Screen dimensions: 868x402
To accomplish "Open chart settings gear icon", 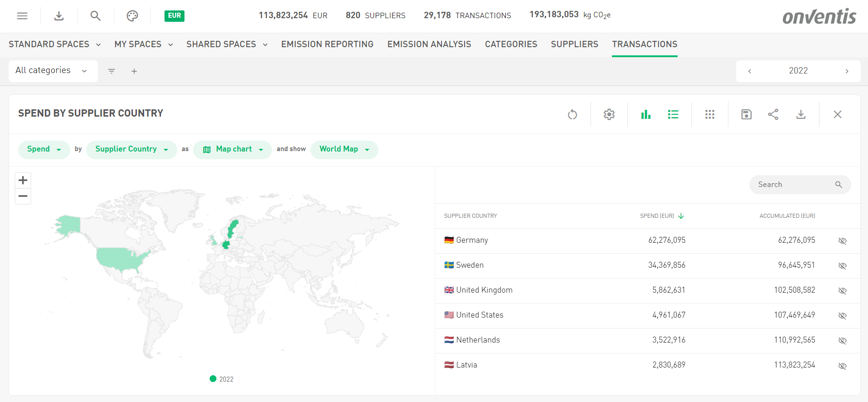I will click(609, 114).
